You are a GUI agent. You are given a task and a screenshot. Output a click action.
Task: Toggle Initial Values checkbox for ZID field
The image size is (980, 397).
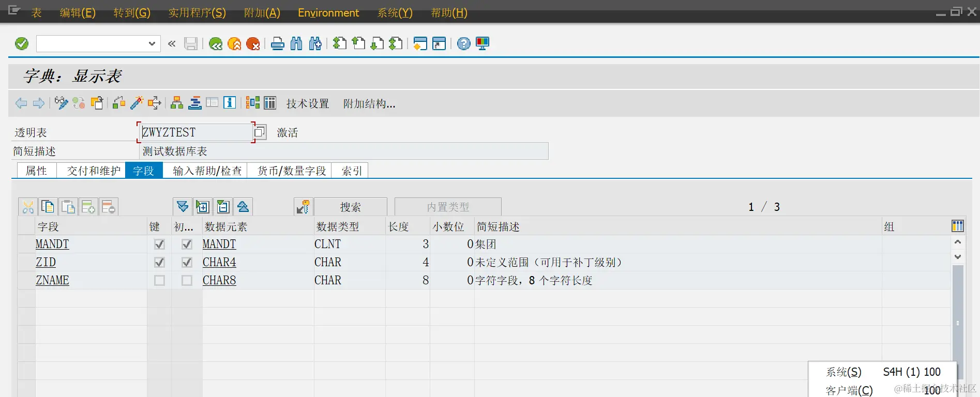coord(187,262)
